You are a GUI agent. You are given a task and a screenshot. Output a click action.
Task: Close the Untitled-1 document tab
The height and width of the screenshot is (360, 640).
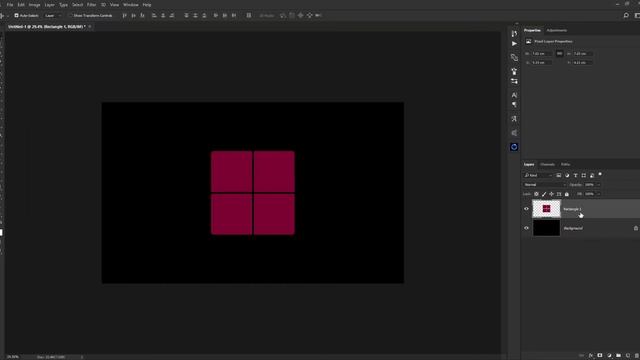tap(90, 27)
